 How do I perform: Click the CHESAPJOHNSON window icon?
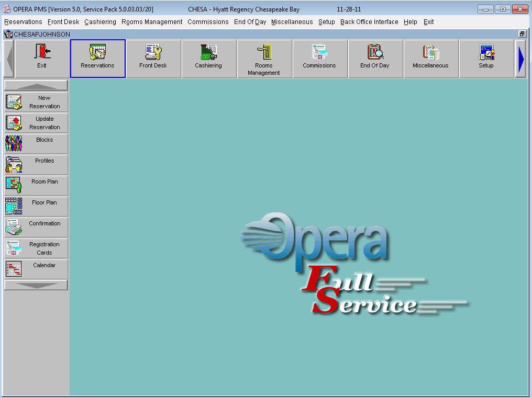[8, 34]
